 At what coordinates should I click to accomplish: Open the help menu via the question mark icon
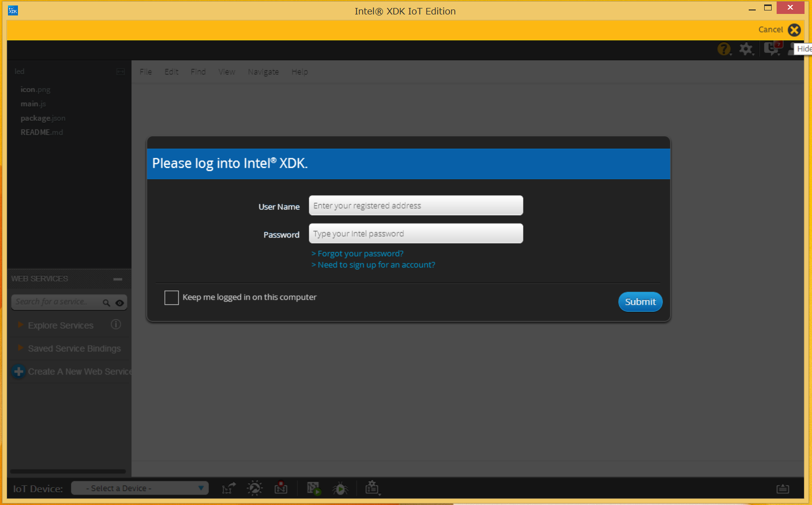[x=724, y=49]
